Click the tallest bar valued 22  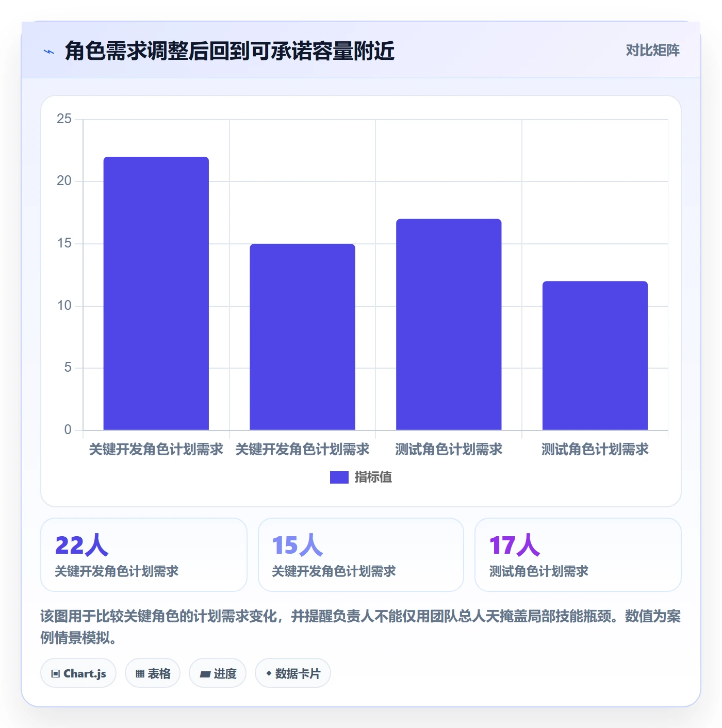click(156, 293)
